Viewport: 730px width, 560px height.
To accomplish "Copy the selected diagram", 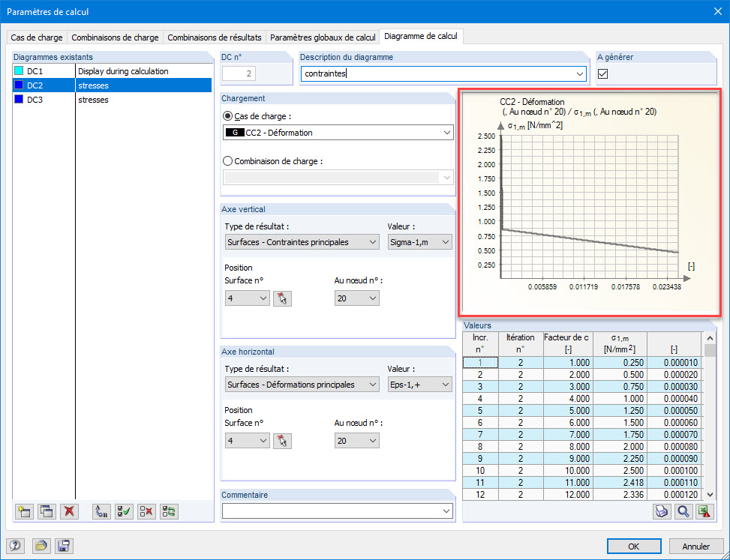I will pos(47,511).
